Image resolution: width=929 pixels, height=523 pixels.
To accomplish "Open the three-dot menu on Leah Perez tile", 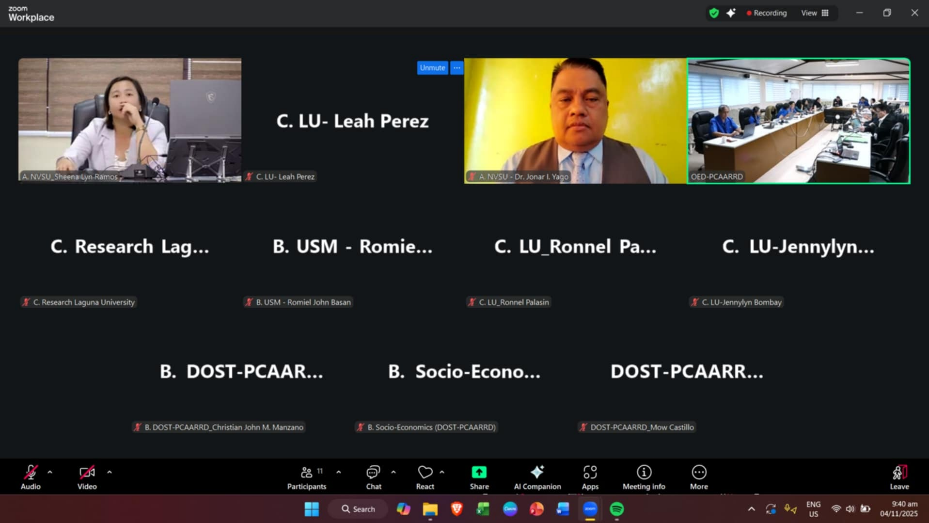I will click(x=457, y=68).
